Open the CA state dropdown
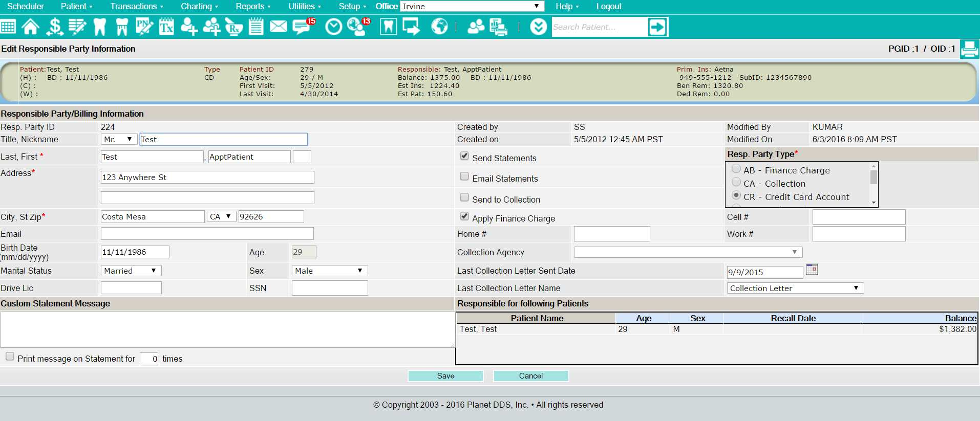The image size is (980, 421). (x=221, y=216)
